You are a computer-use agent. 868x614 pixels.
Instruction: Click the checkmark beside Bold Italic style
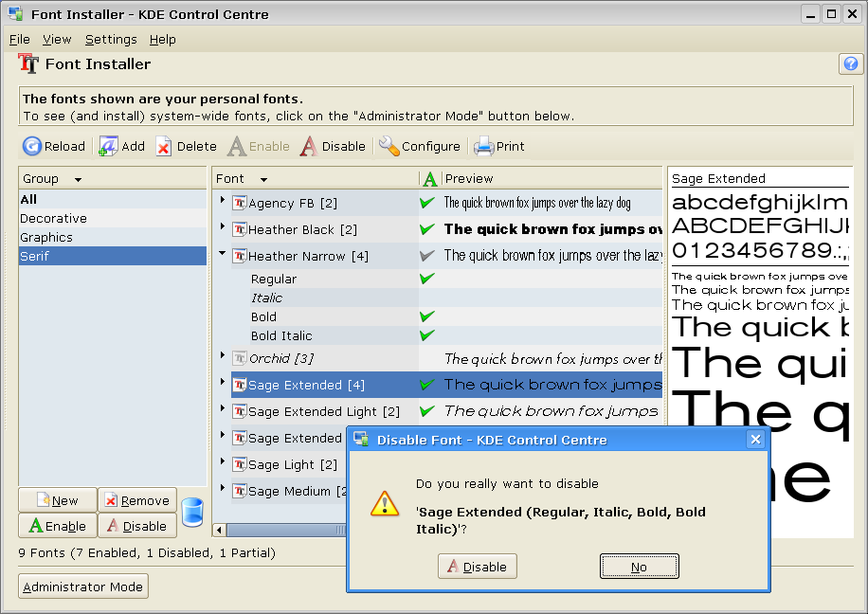pos(426,335)
